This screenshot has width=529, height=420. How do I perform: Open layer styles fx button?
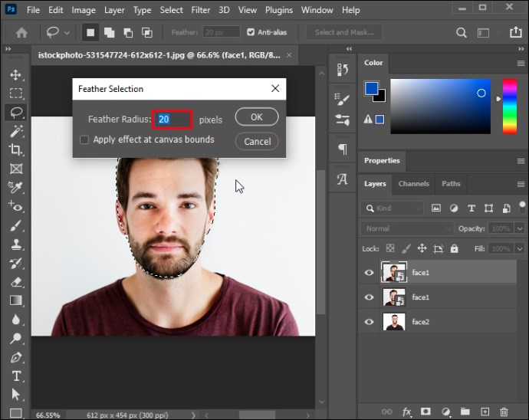(x=407, y=412)
